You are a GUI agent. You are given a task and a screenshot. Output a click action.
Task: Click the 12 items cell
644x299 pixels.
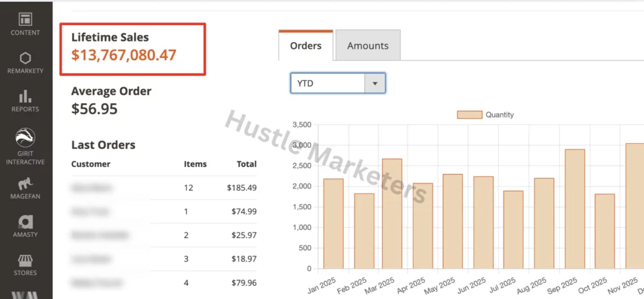(189, 188)
